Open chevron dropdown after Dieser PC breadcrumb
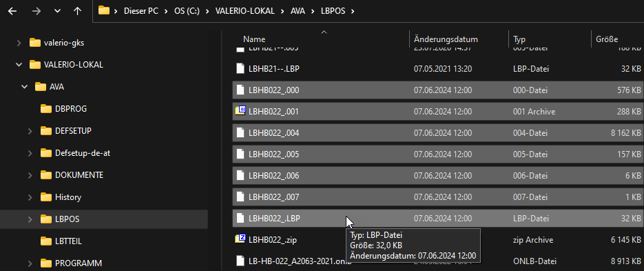This screenshot has width=644, height=271. click(x=166, y=11)
